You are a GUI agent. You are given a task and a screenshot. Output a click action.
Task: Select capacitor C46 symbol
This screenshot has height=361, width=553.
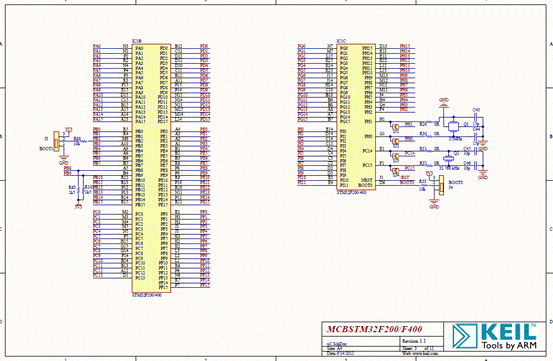pos(475,165)
